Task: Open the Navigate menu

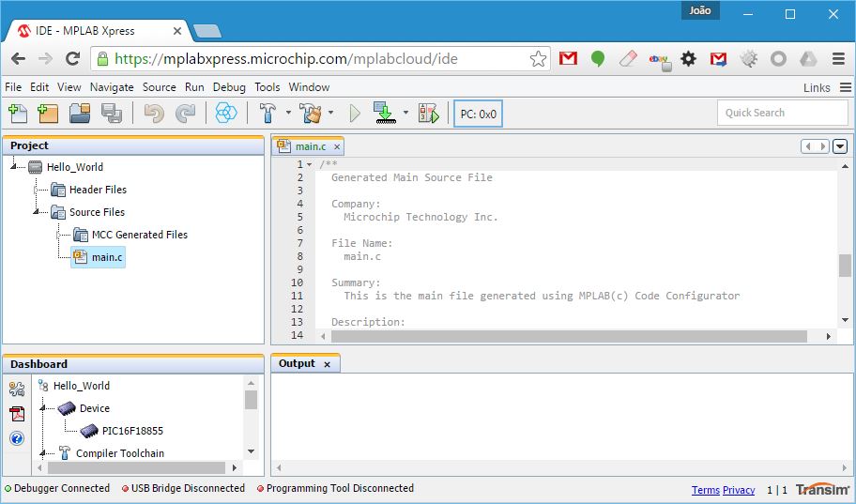Action: pos(112,87)
